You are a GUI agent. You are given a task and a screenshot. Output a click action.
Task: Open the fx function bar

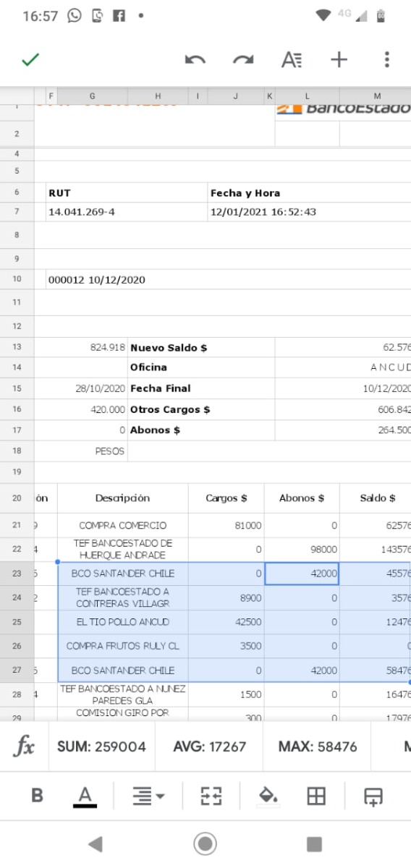[x=24, y=746]
